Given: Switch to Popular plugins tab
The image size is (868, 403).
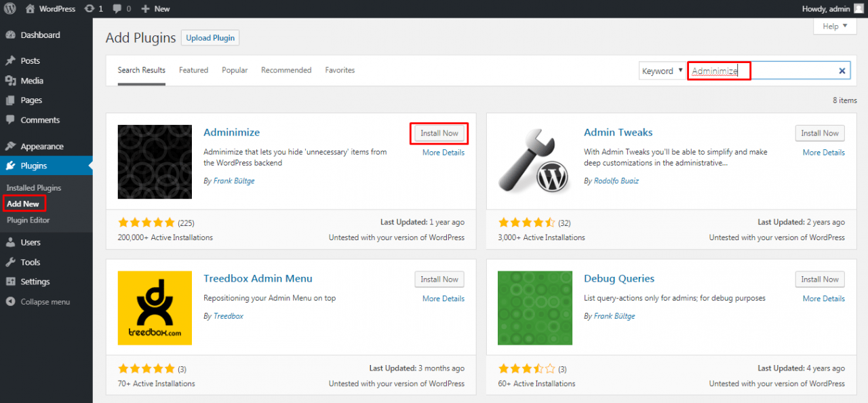Looking at the screenshot, I should point(235,71).
